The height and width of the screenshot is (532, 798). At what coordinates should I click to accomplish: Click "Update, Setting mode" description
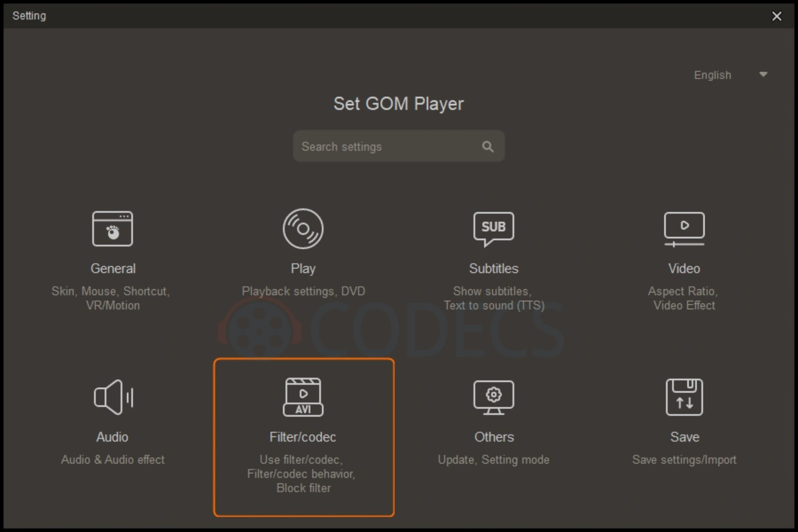[x=494, y=459]
